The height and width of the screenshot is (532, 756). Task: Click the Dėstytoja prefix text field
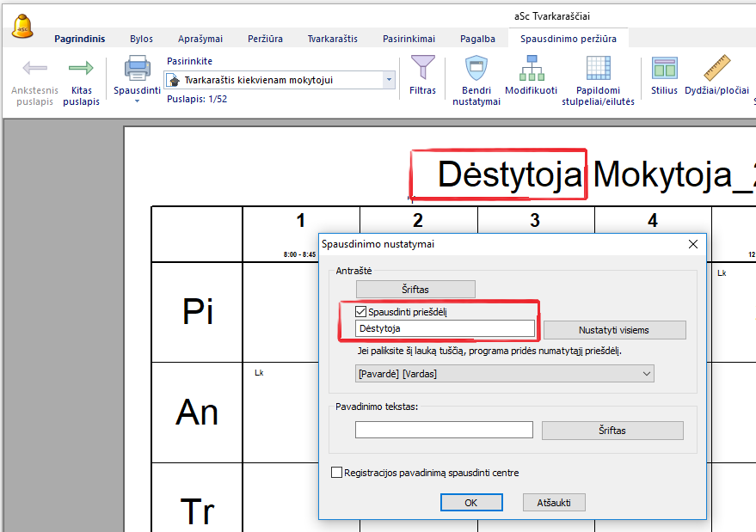444,328
